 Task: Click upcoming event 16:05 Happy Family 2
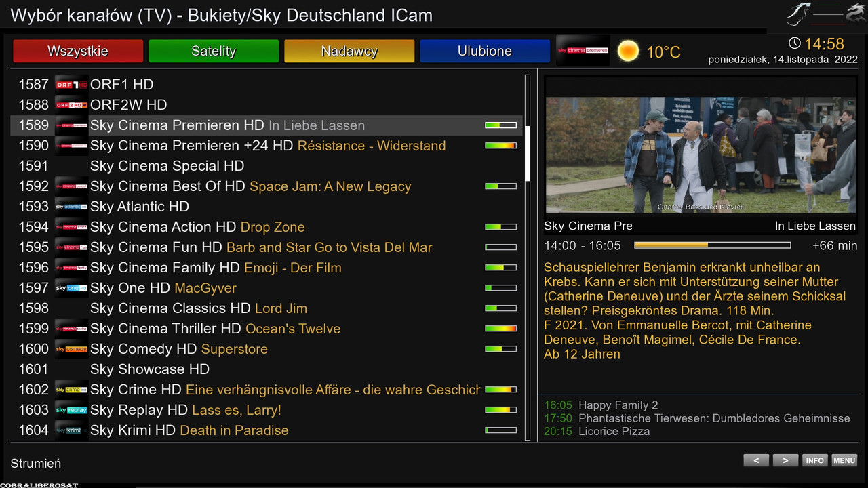601,405
